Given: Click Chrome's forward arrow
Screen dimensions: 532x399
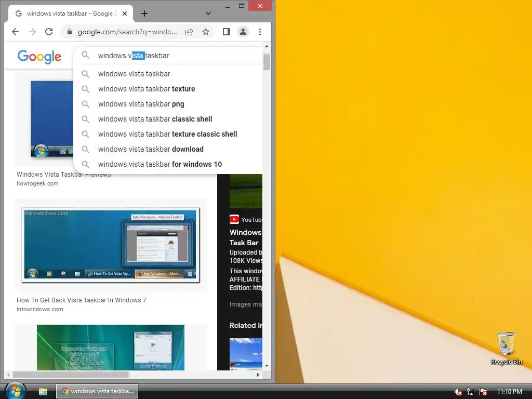Looking at the screenshot, I should (32, 32).
